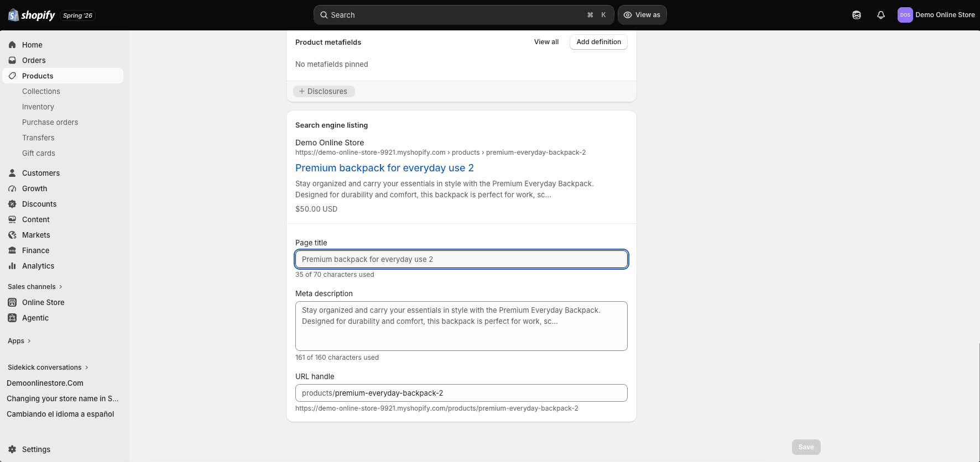Open Gift cards in the sidebar

[39, 153]
